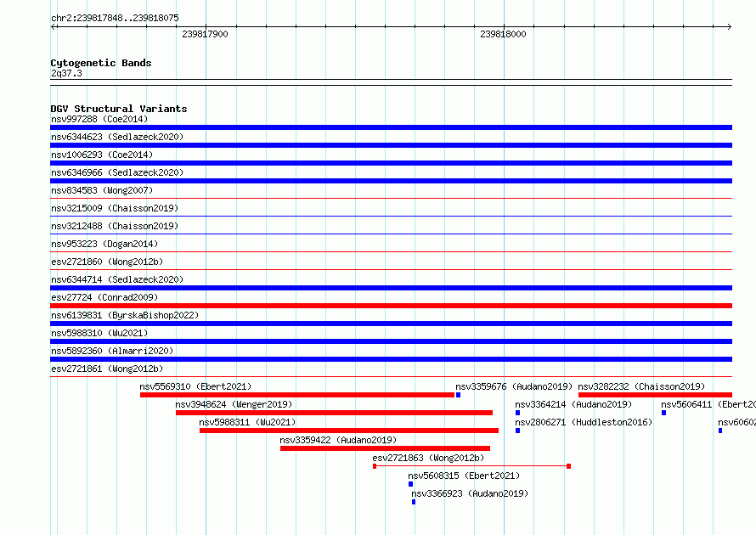The width and height of the screenshot is (756, 535).
Task: Open nsv3364214 (Audano2019) label
Action: 573,404
